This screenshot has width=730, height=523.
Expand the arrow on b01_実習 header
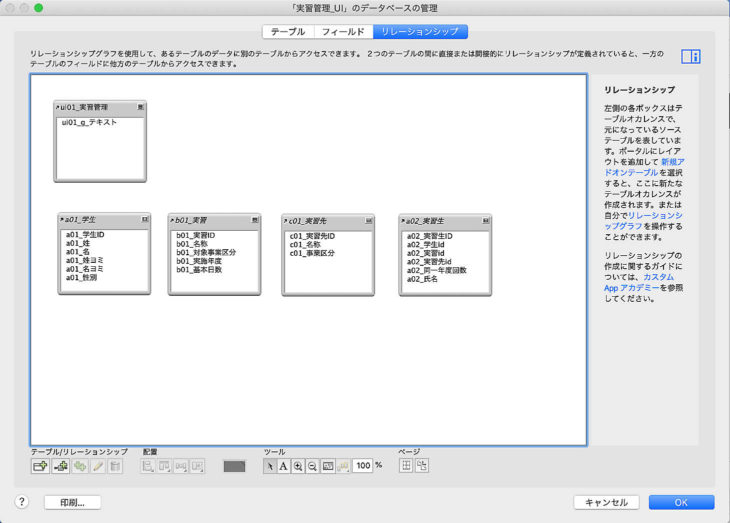pos(173,219)
